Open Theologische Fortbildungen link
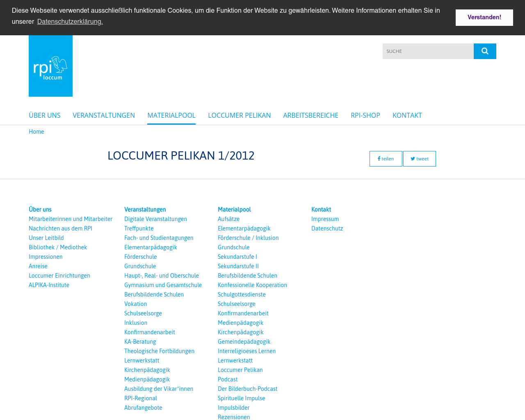This screenshot has width=525, height=420. coord(159,351)
